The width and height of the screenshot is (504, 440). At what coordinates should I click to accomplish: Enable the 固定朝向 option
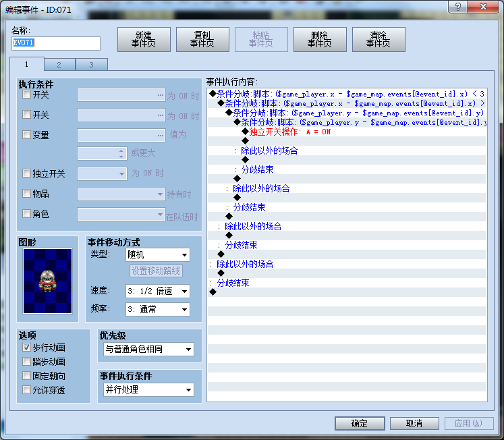pos(26,375)
